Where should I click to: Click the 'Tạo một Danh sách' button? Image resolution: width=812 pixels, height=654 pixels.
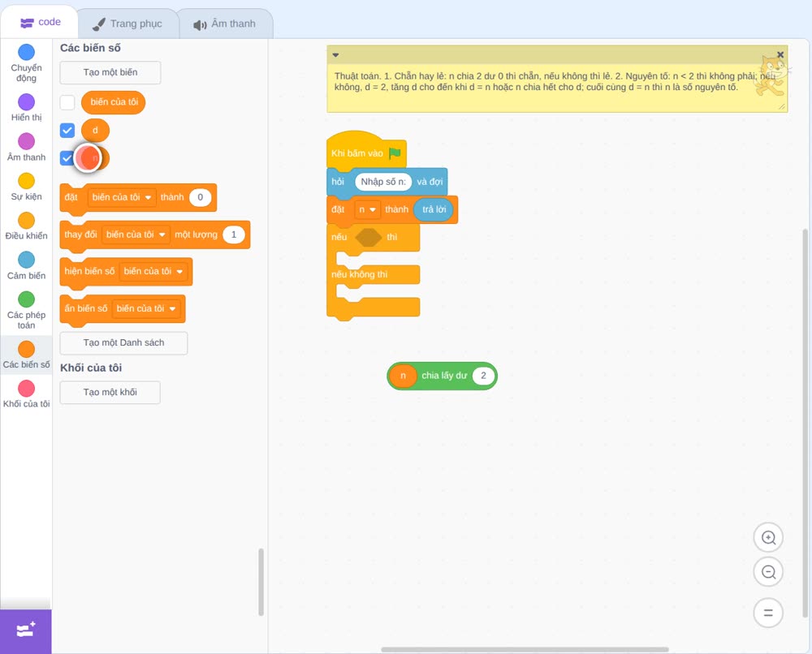[123, 342]
